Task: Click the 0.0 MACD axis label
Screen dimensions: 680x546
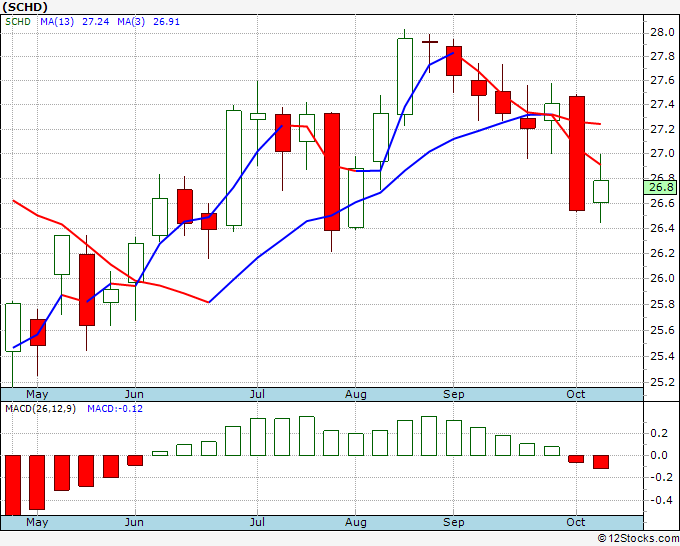Action: [659, 455]
